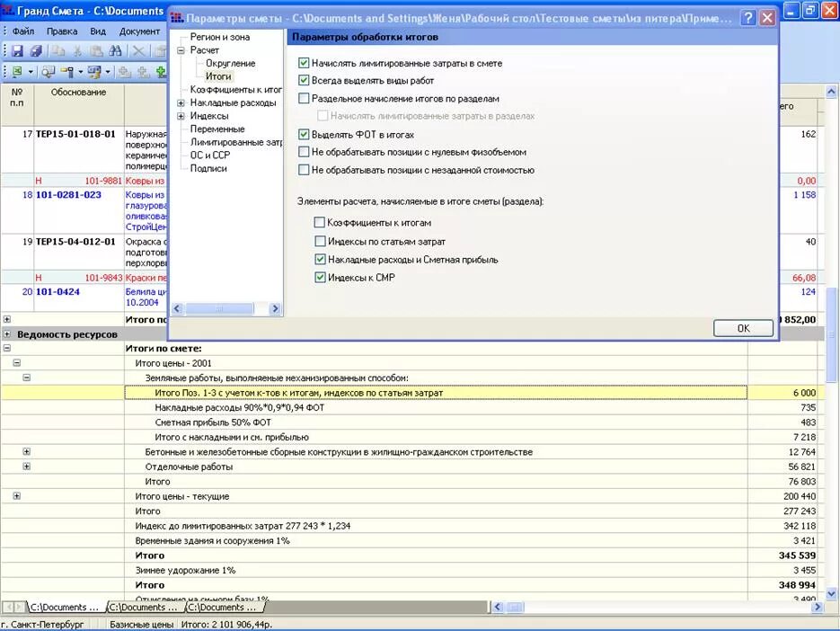Click the greyed-out Copy icon in the toolbar
This screenshot has height=631, width=840.
point(57,51)
